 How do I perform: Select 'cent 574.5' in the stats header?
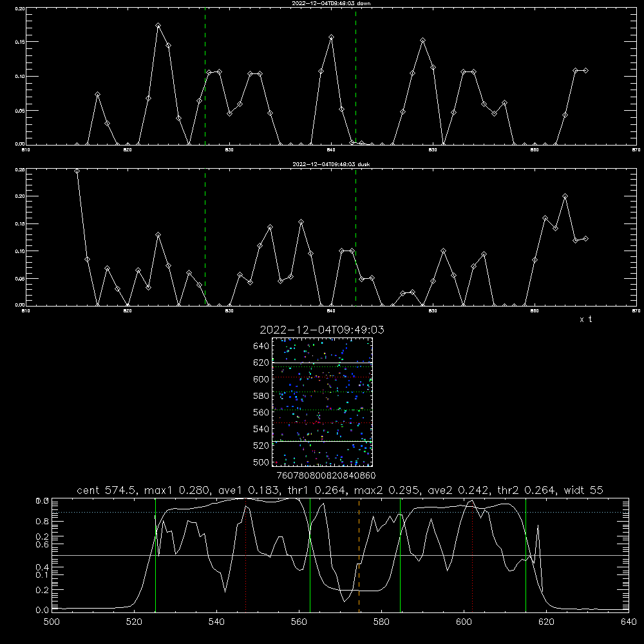107,490
